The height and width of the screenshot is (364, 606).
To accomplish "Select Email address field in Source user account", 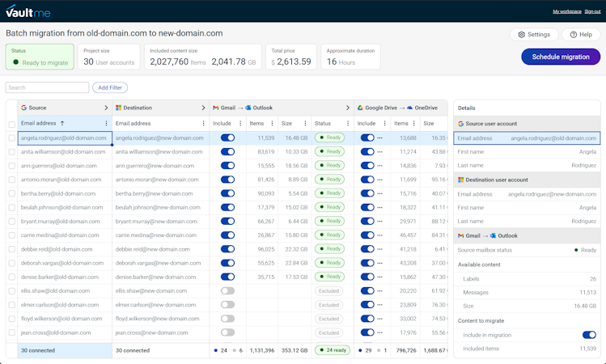I will point(527,138).
